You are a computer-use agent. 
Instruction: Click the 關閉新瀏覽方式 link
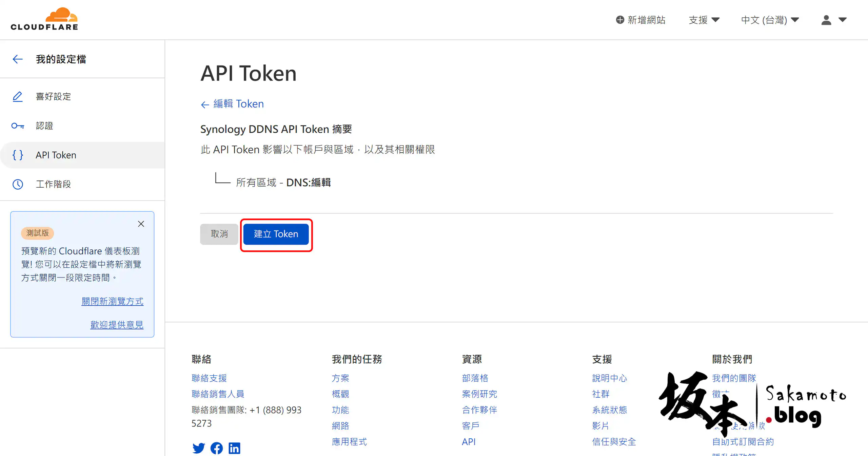click(112, 301)
